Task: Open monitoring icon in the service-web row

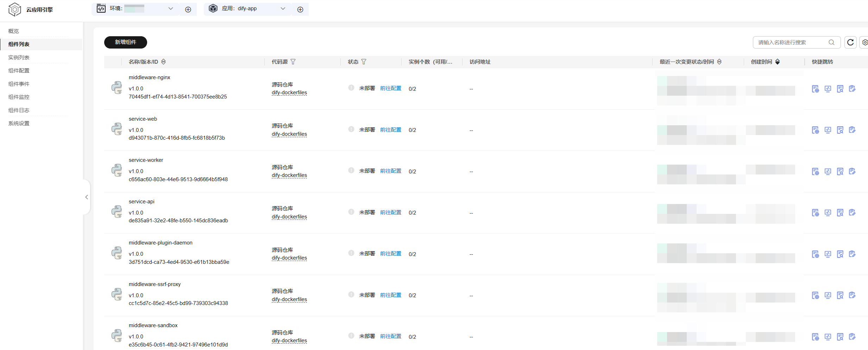Action: pos(828,130)
